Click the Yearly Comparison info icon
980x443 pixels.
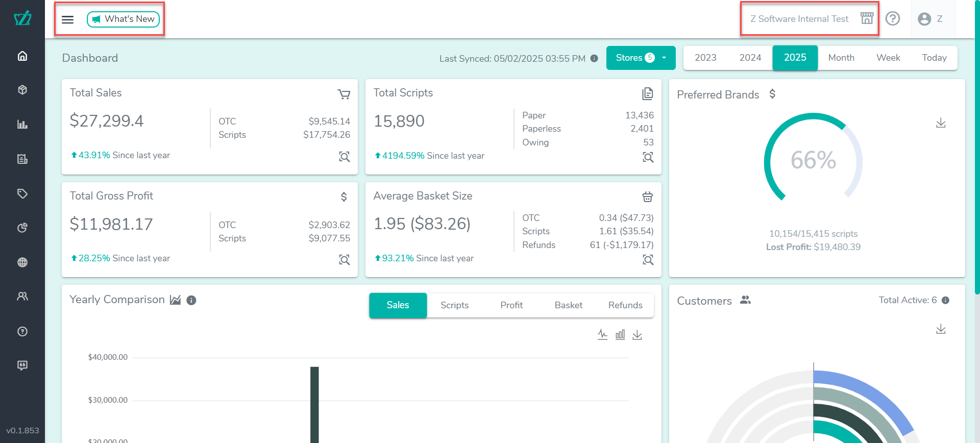click(191, 300)
